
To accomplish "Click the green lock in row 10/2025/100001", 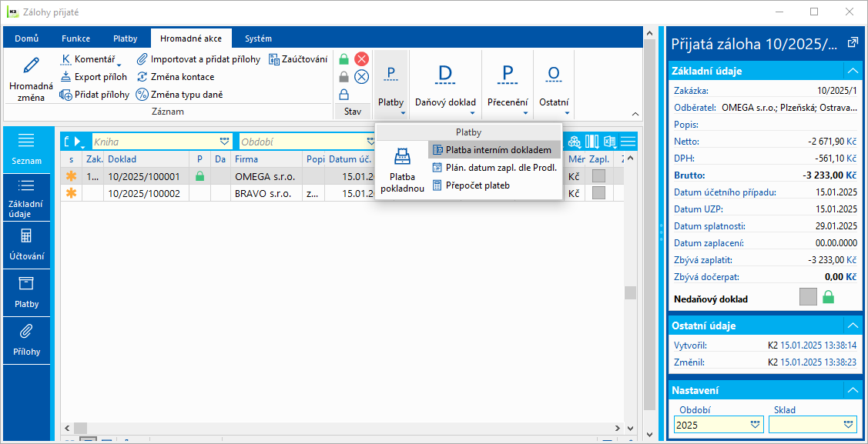I will point(199,176).
